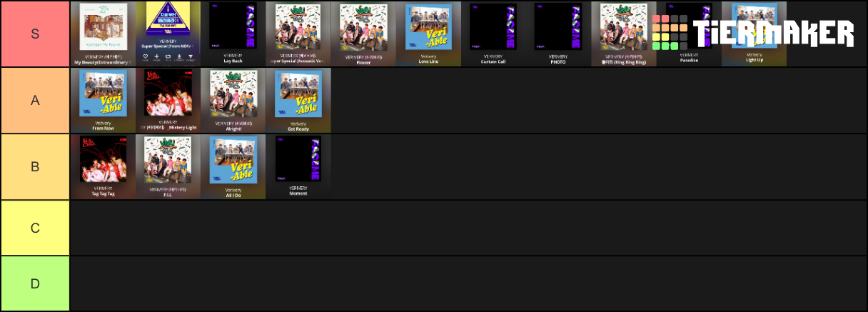The width and height of the screenshot is (868, 312).
Task: Pick the Lay Back song card
Action: [233, 34]
